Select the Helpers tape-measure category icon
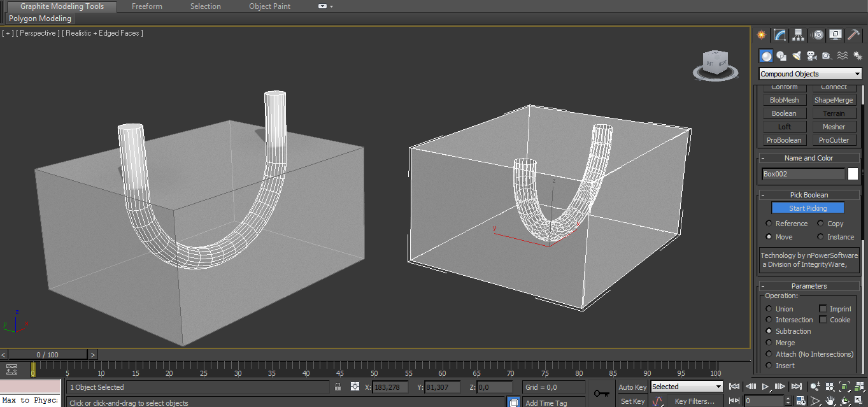 pos(827,56)
